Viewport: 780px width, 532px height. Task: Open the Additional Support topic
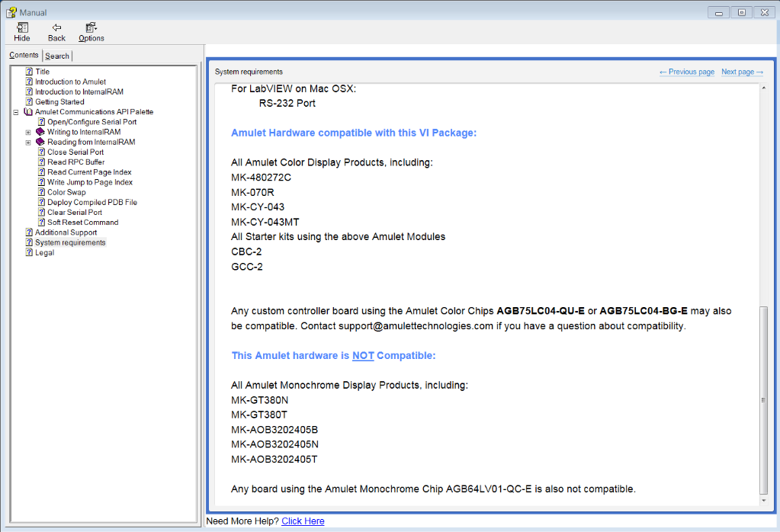[x=66, y=232]
